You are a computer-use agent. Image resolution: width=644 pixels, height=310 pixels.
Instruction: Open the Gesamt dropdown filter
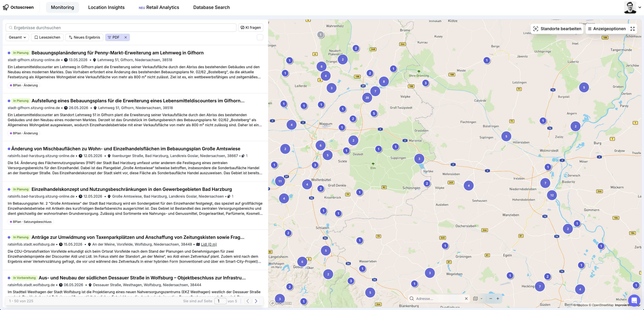coord(17,37)
